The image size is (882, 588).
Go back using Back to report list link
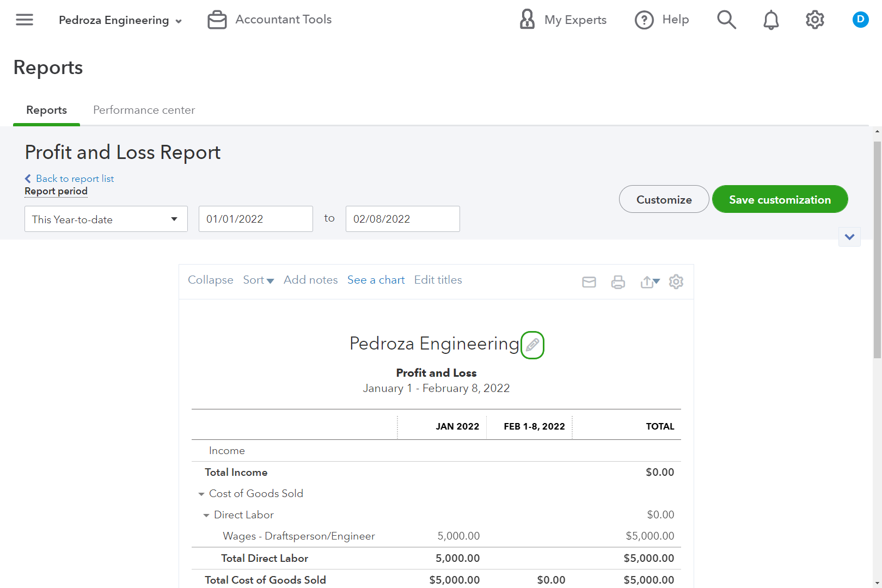(69, 178)
